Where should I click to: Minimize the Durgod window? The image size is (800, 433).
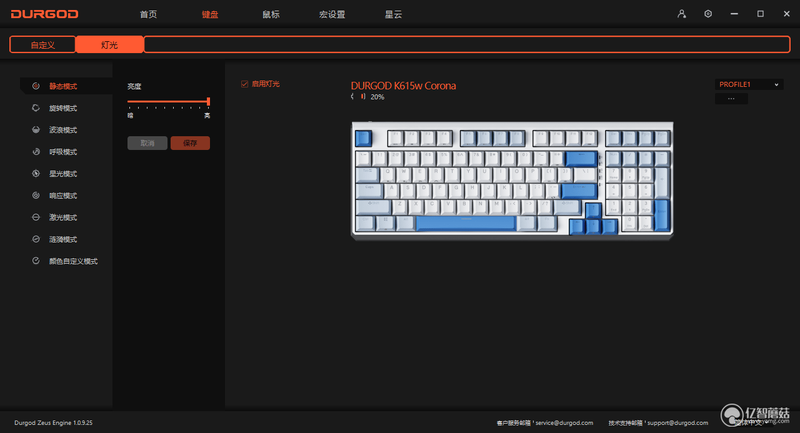(x=734, y=14)
